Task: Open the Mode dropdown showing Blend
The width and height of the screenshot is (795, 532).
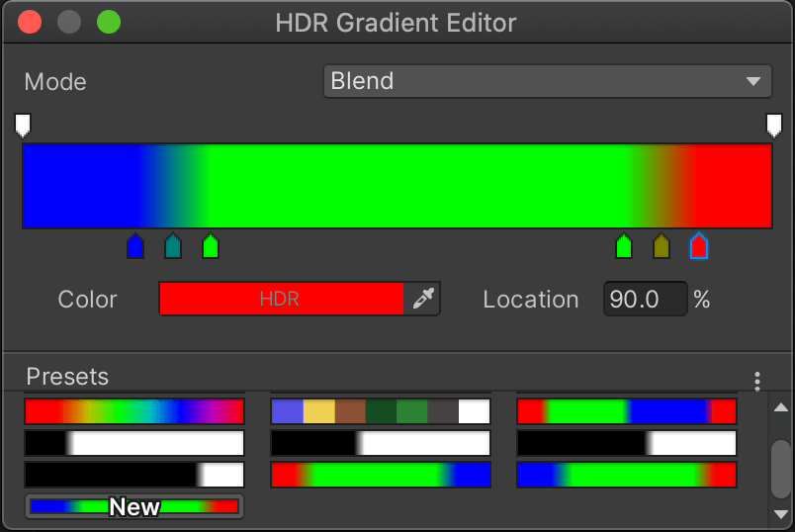Action: coord(547,81)
